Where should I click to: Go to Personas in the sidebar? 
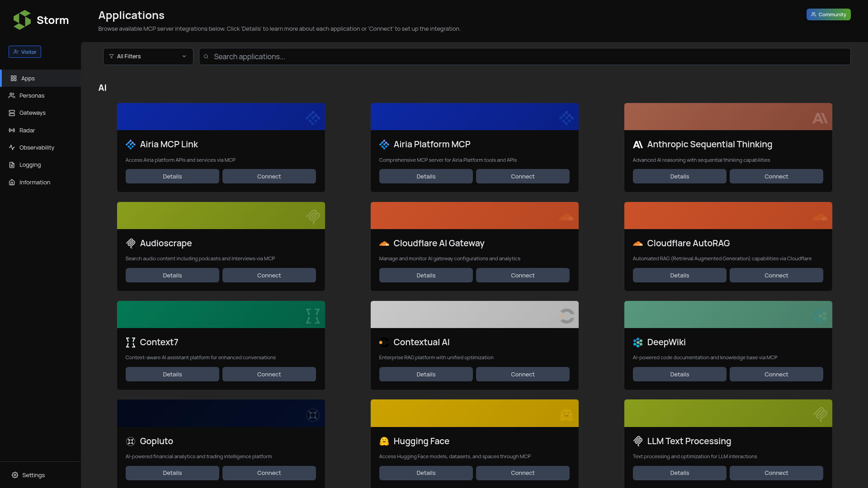(x=32, y=96)
